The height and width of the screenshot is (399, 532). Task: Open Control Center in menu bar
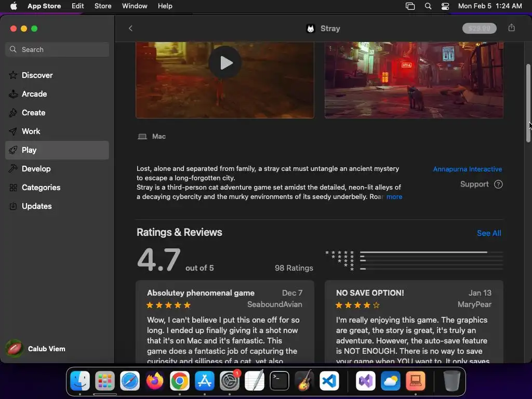[x=445, y=6]
